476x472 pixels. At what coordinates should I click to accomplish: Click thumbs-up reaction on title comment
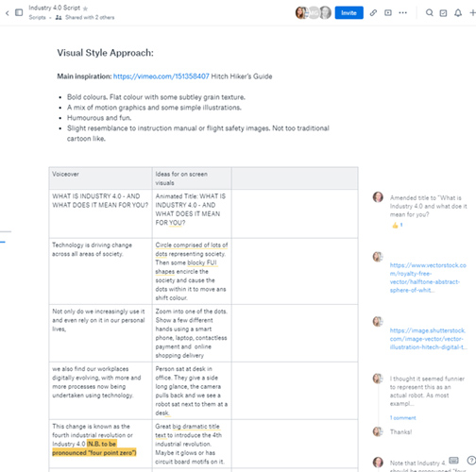coord(395,225)
